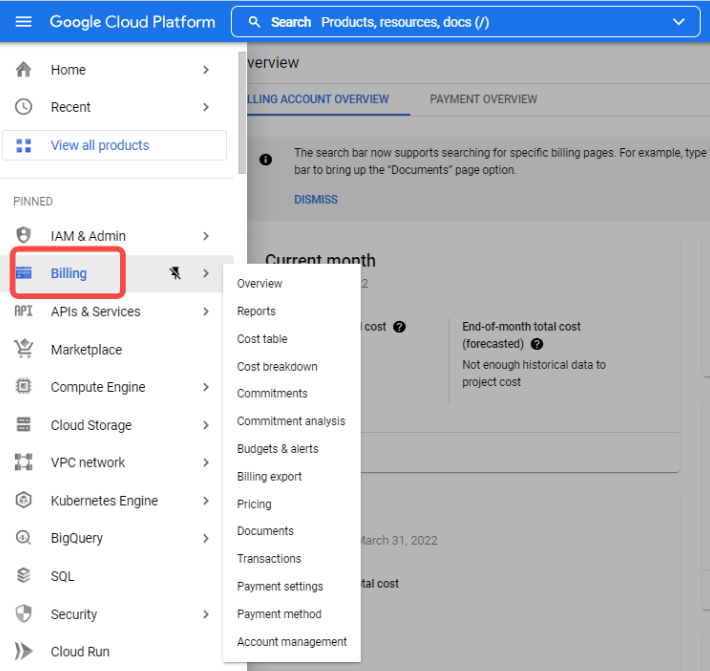Expand the Cloud Storage chevron
710x671 pixels.
tap(206, 425)
